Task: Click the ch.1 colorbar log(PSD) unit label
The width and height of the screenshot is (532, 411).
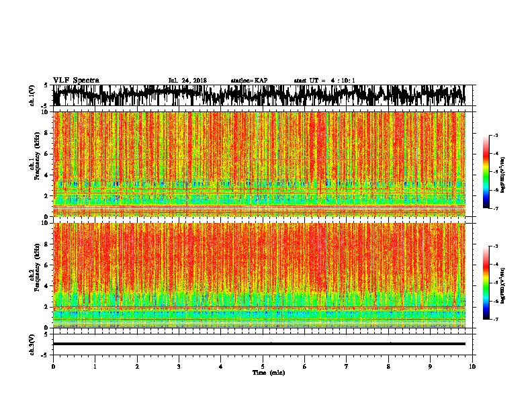Action: pos(502,175)
